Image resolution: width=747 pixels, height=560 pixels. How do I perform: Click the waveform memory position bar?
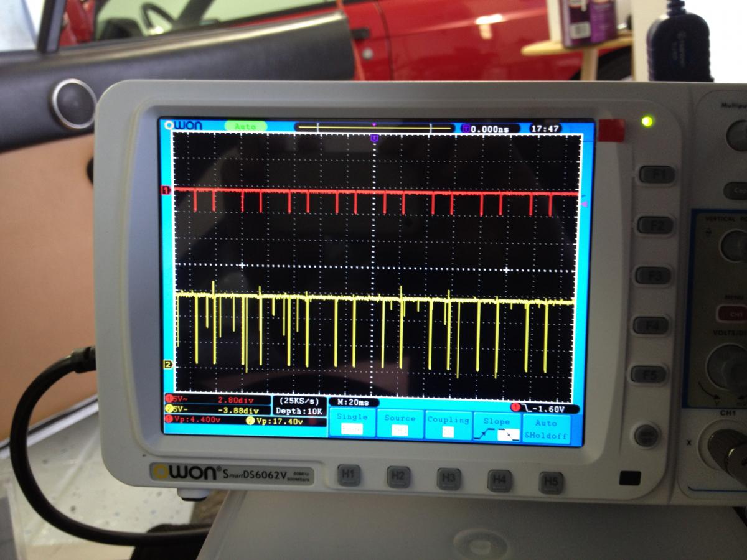(374, 128)
